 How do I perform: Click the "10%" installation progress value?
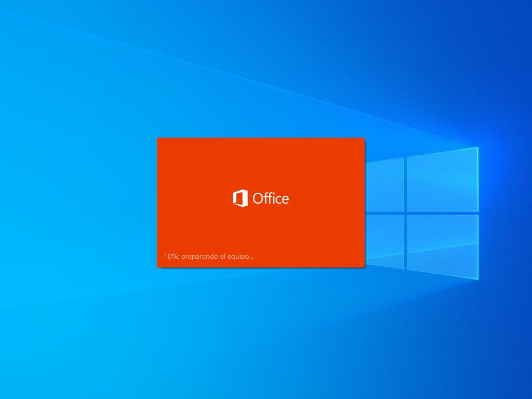tap(170, 256)
